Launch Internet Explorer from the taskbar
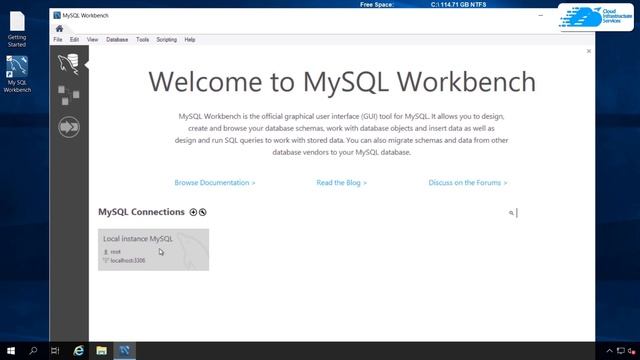640x360 pixels. [x=78, y=351]
